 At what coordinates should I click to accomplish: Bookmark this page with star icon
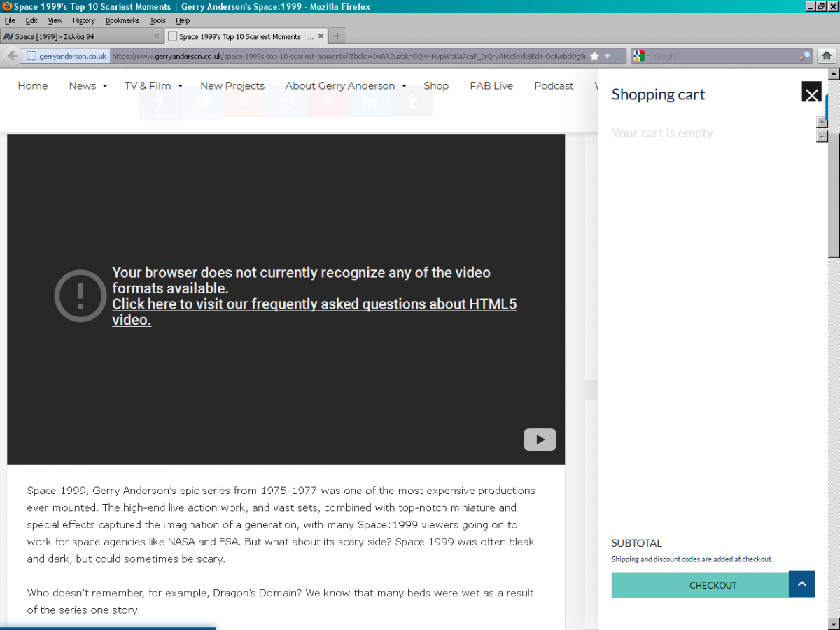coord(594,56)
